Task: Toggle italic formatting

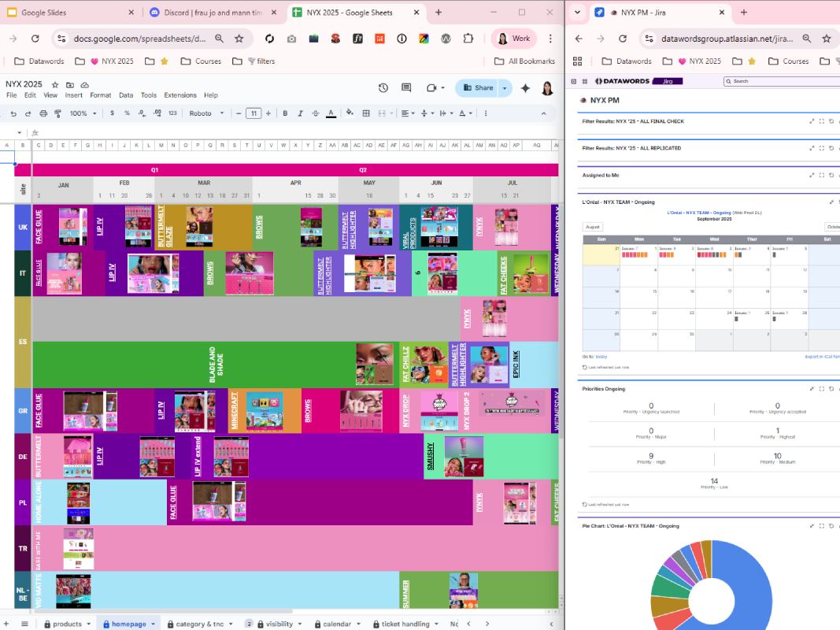Action: [300, 113]
